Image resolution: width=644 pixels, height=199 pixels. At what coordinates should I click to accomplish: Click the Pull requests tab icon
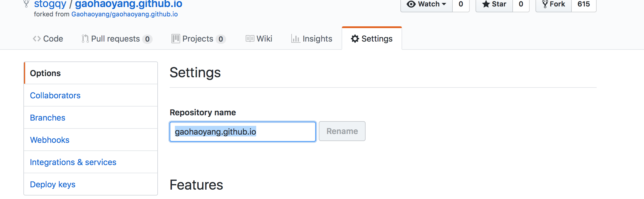(x=85, y=39)
